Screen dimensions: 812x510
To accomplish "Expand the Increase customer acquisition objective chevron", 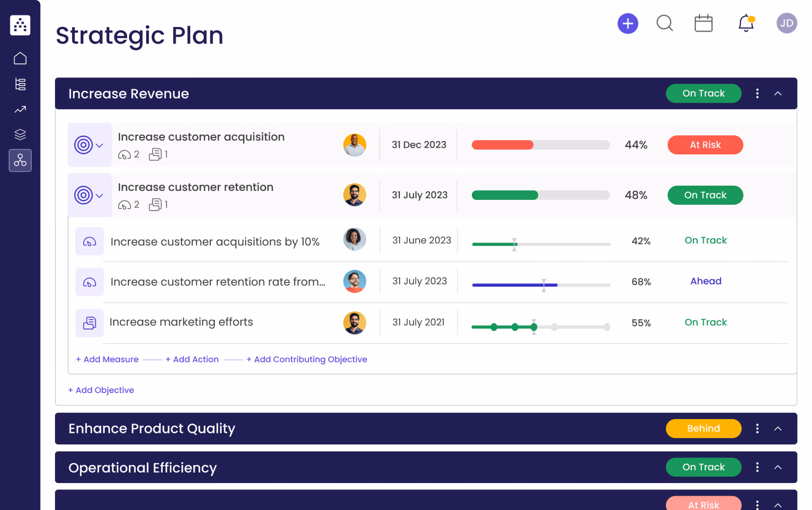I will (100, 145).
